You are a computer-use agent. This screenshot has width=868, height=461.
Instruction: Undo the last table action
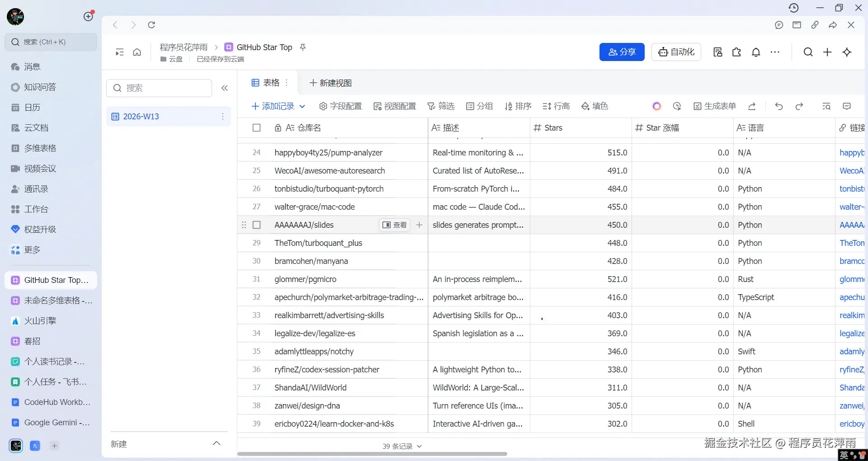(779, 106)
